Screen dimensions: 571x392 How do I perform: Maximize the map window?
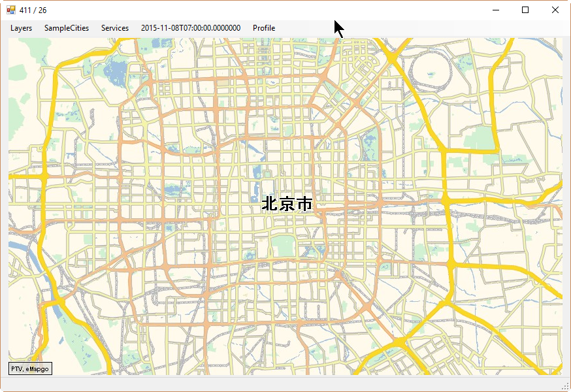click(525, 10)
